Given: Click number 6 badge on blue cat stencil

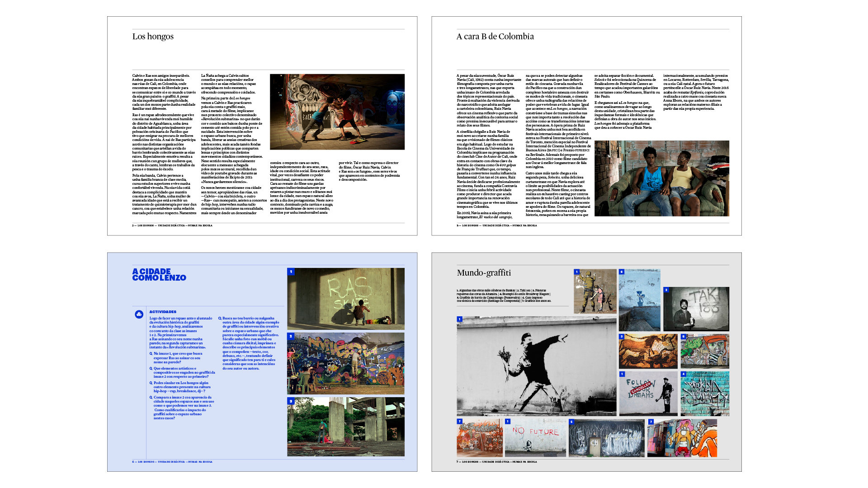Looking at the screenshot, I should pyautogui.click(x=622, y=272).
